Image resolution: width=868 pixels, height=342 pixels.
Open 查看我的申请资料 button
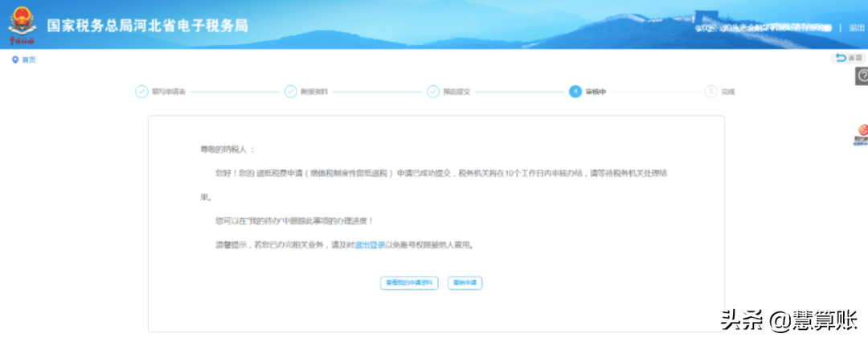point(409,282)
